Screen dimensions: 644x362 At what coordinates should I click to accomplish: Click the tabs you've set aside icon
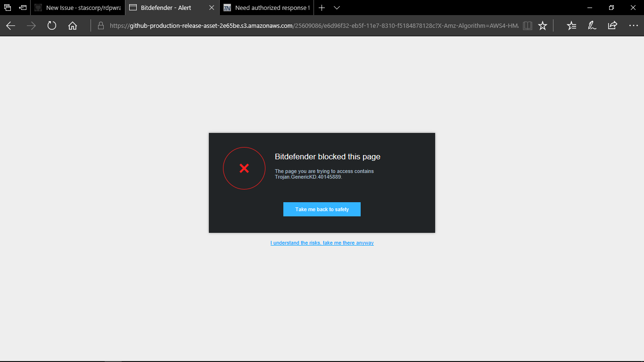tap(8, 8)
